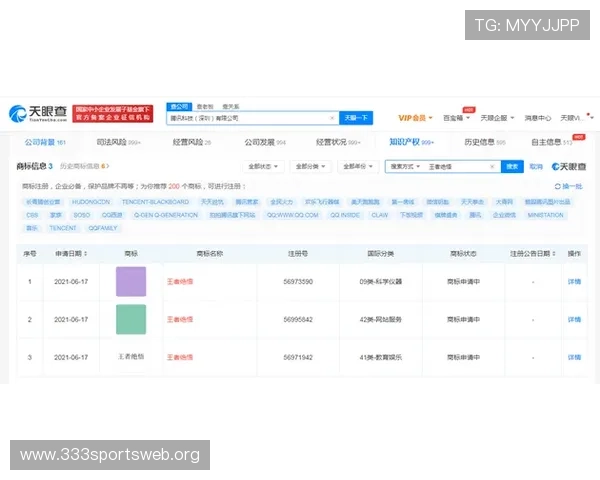Switch to the 知识产权 tab
The image size is (600, 480).
point(411,142)
